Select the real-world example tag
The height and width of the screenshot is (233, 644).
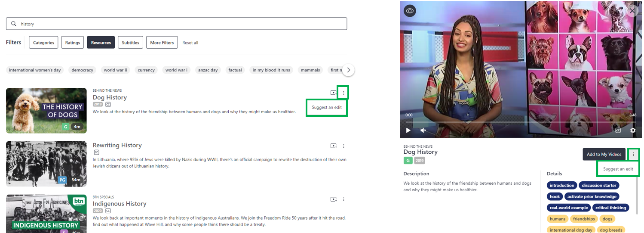click(569, 208)
